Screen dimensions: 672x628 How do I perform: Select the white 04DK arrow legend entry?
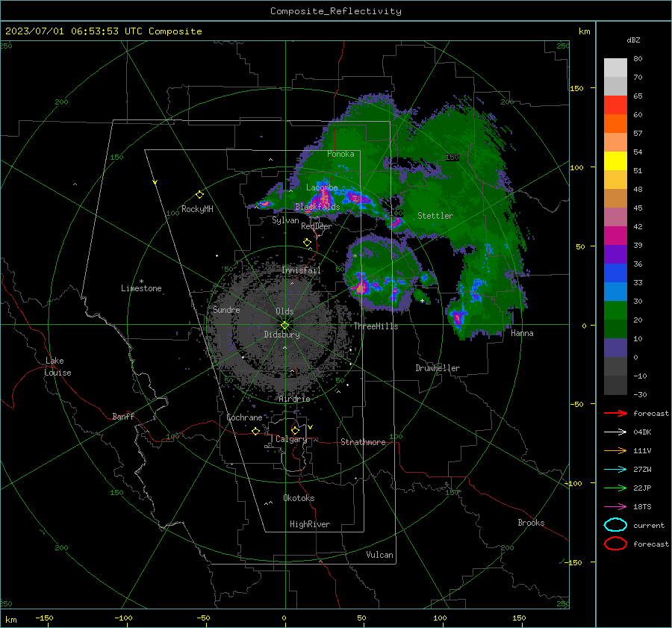click(615, 432)
